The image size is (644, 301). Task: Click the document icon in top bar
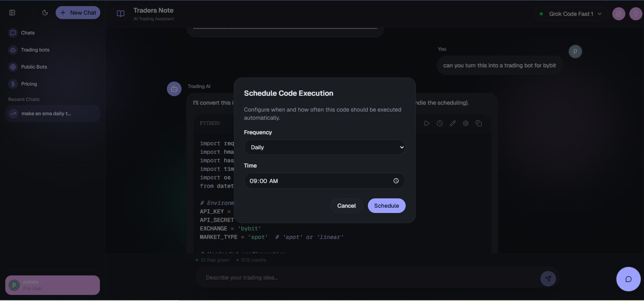pos(619,14)
